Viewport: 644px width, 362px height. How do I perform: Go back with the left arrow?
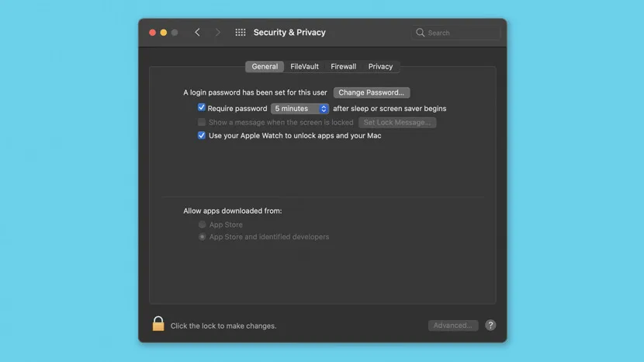[x=198, y=32]
